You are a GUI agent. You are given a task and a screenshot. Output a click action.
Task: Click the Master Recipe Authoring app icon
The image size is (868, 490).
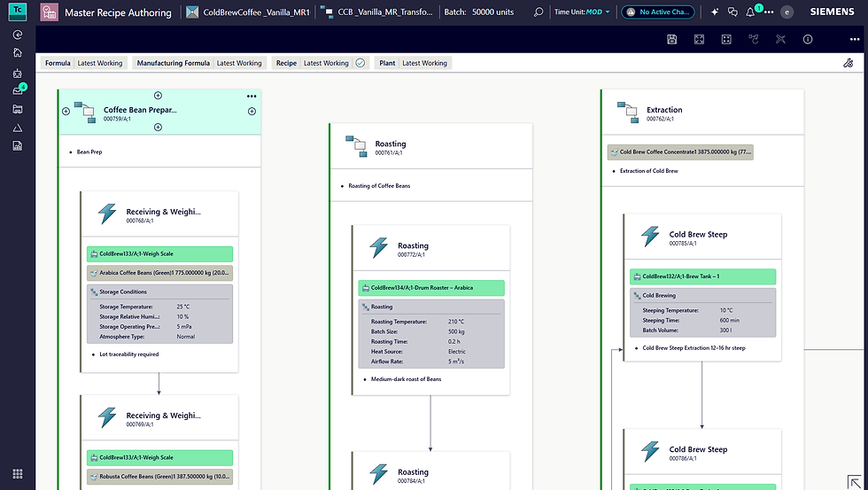coord(50,12)
